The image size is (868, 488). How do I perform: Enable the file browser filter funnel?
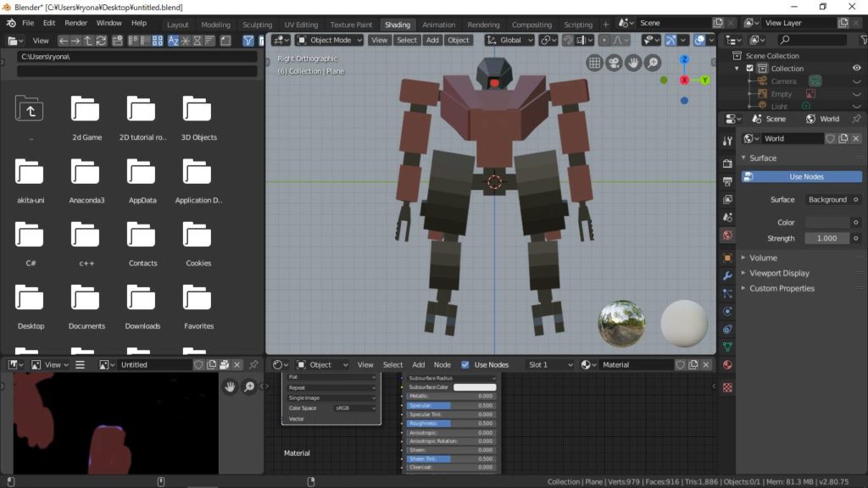coord(248,40)
